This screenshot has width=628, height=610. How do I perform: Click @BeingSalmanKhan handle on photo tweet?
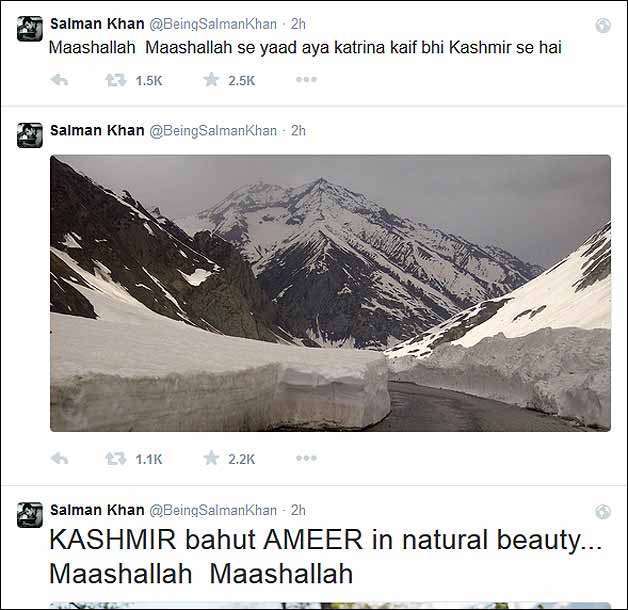[213, 131]
